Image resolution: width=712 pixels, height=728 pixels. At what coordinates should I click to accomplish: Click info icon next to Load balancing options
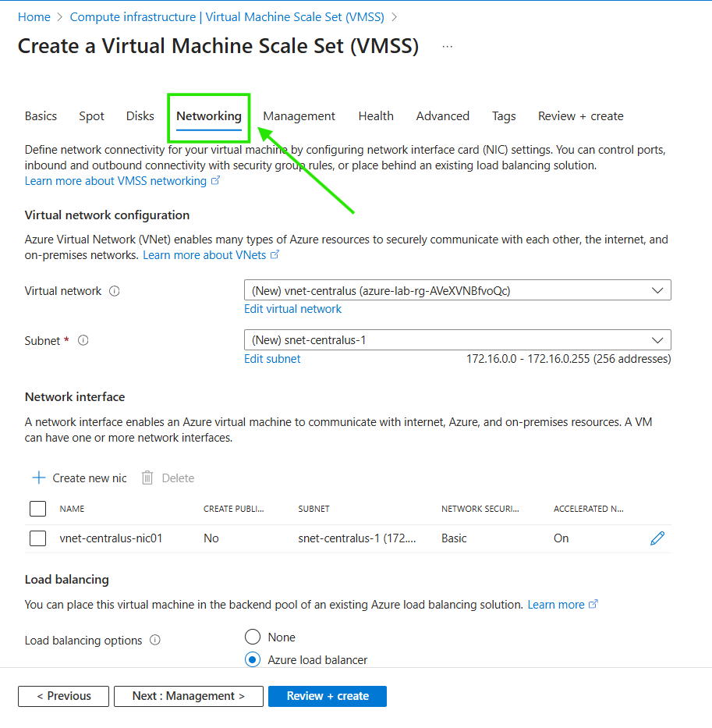click(155, 641)
